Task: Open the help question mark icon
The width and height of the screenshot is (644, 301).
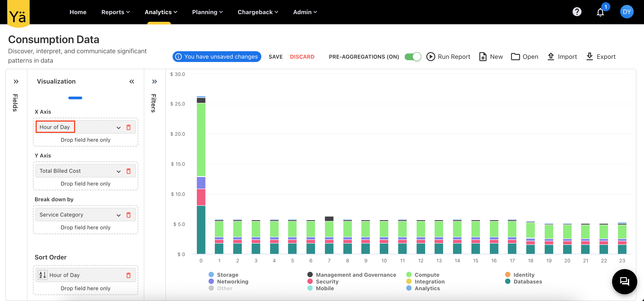Action: [577, 12]
